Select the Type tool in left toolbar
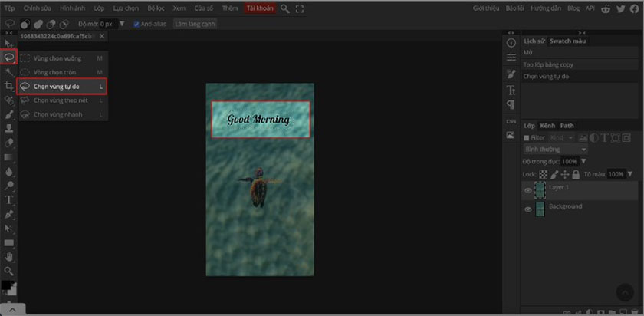The image size is (644, 316). click(x=9, y=199)
